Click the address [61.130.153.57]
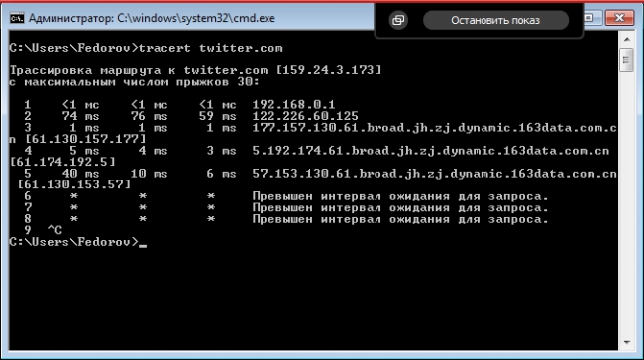 tap(74, 184)
